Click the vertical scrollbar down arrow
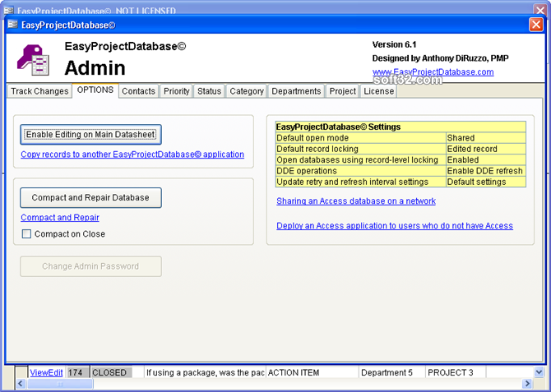The height and width of the screenshot is (392, 551). [539, 372]
